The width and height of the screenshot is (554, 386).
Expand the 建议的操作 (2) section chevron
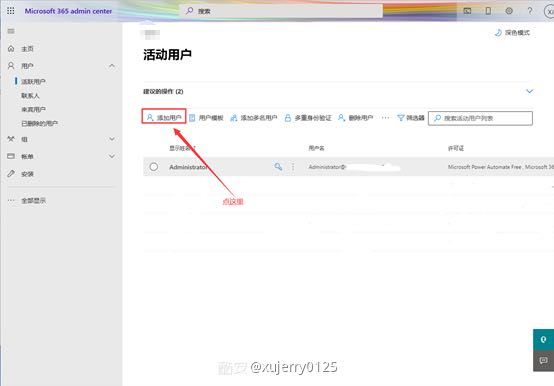click(529, 91)
